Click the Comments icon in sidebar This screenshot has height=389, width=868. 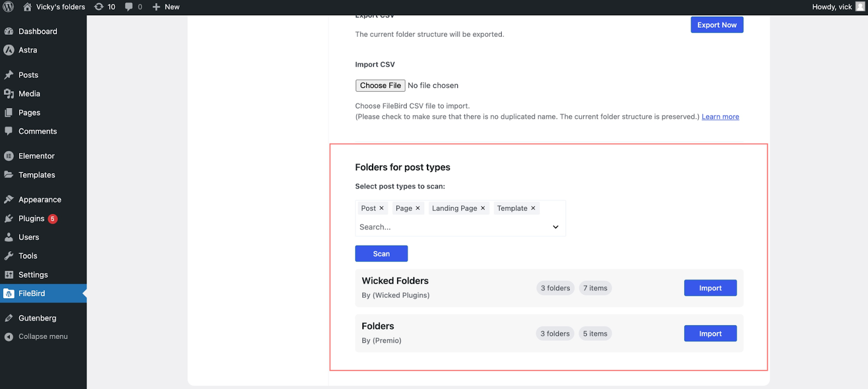pyautogui.click(x=9, y=131)
